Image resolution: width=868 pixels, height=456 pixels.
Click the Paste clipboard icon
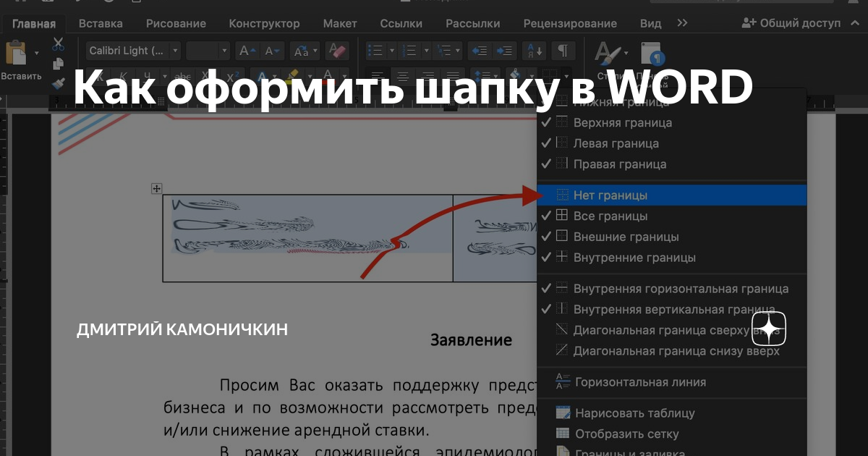[15, 53]
